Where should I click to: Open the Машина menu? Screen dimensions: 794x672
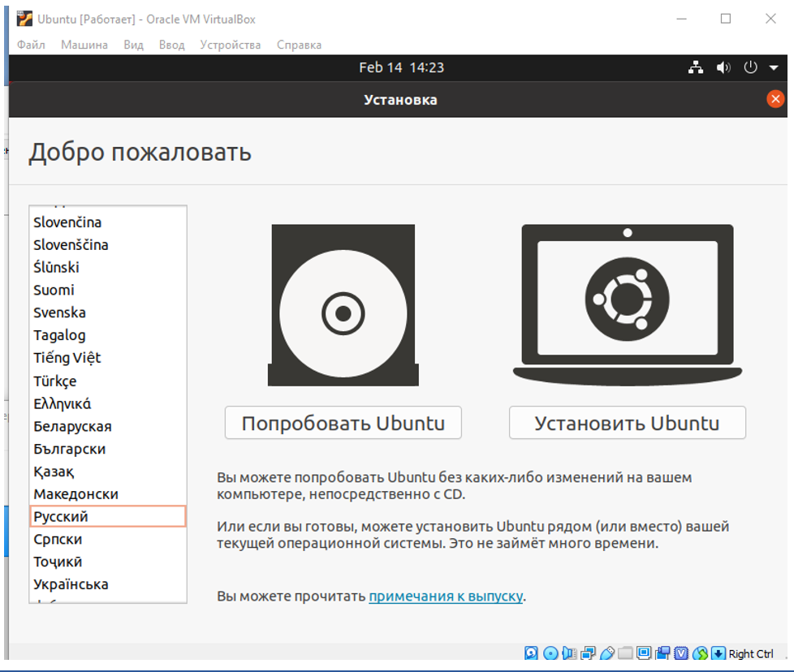84,45
